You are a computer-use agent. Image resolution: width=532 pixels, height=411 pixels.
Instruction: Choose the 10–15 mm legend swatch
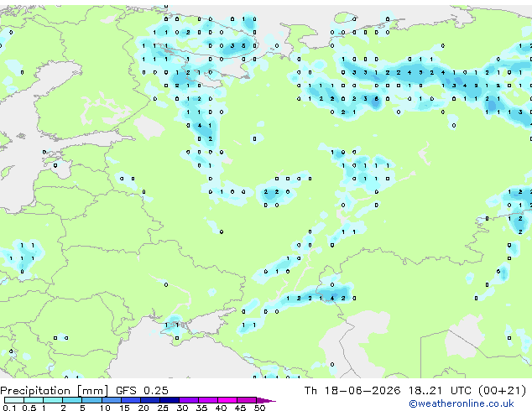tap(111, 400)
